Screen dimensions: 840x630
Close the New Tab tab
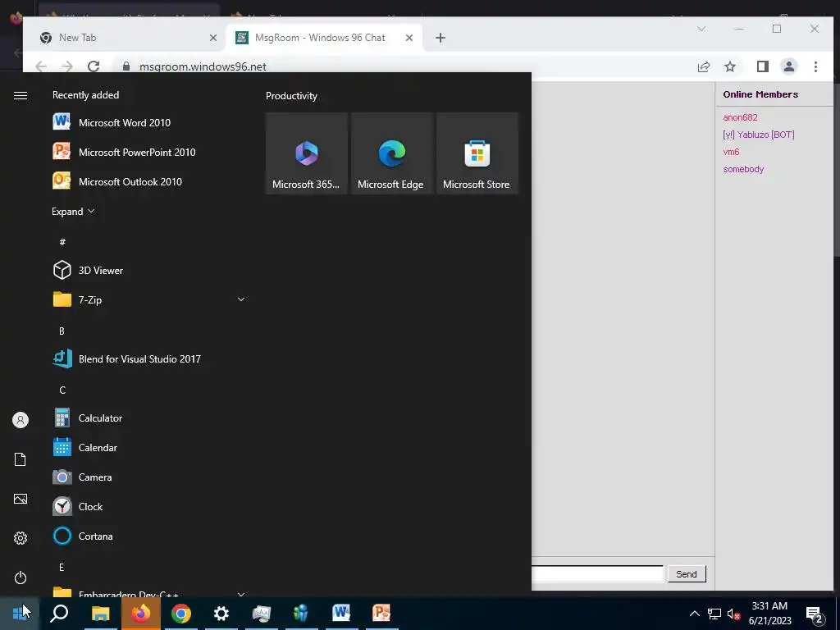point(213,38)
